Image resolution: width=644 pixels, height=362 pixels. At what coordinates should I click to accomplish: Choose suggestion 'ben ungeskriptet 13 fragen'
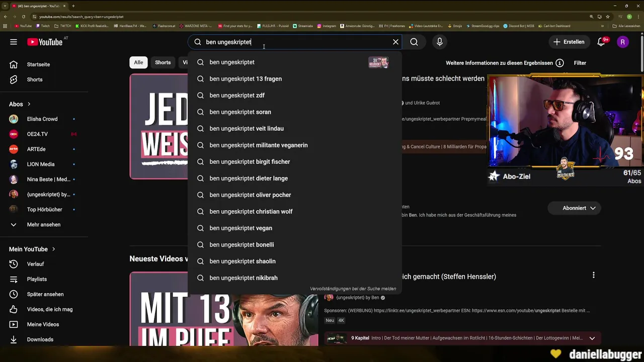[x=294, y=78]
